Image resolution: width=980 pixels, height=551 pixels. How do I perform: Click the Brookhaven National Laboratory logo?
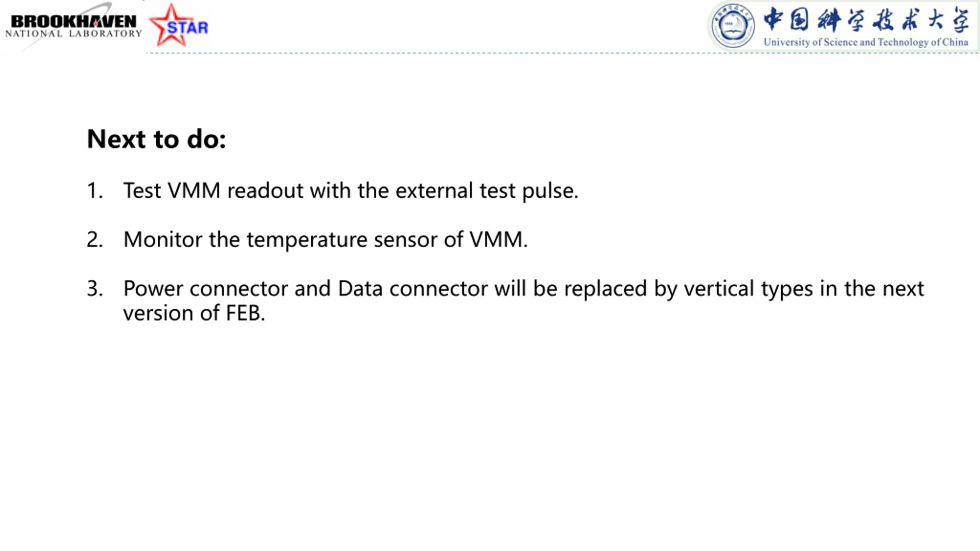click(x=73, y=27)
